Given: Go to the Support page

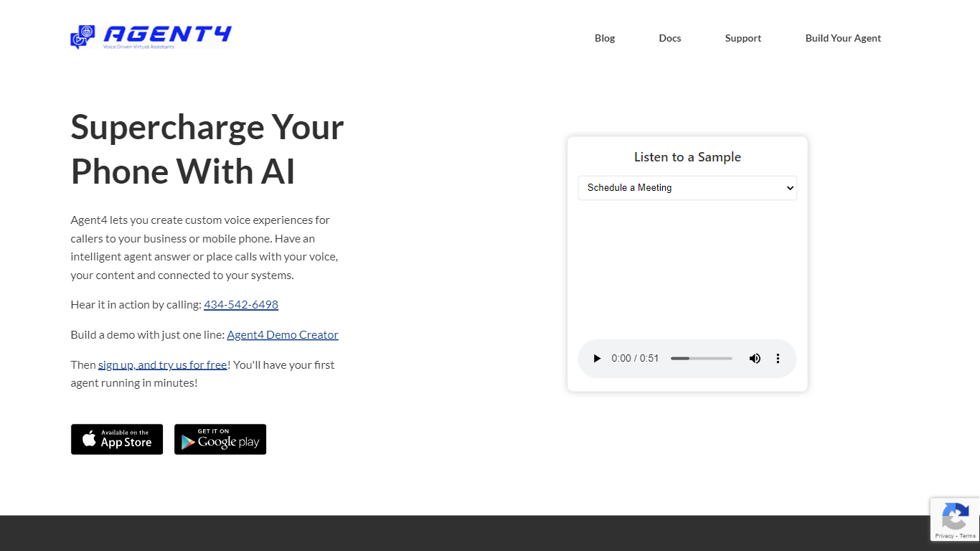Looking at the screenshot, I should point(743,38).
